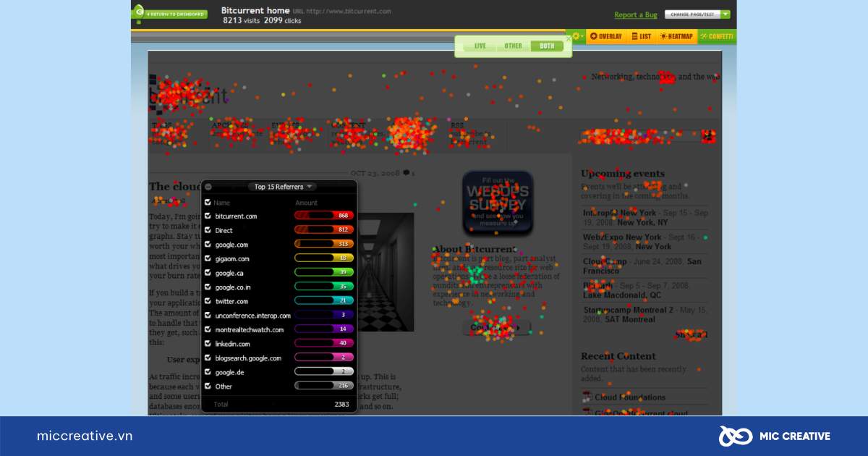The image size is (868, 456).
Task: Click the Total 2383 value in legend
Action: coord(341,405)
